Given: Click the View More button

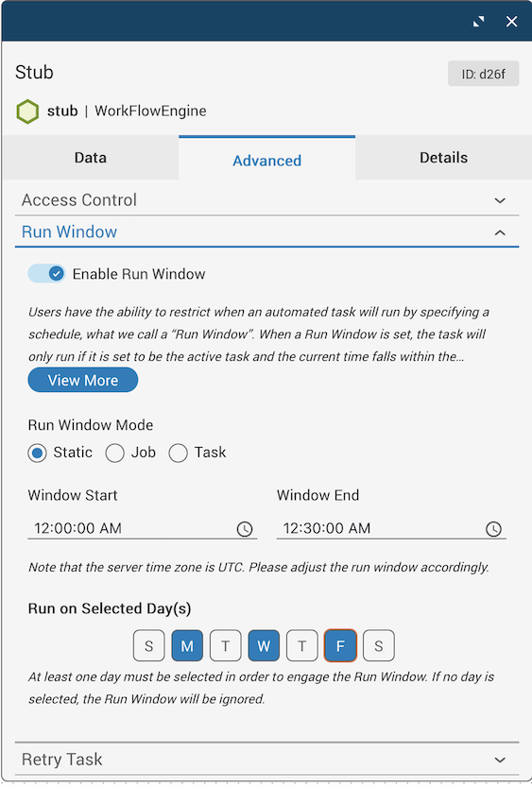Looking at the screenshot, I should click(x=83, y=380).
